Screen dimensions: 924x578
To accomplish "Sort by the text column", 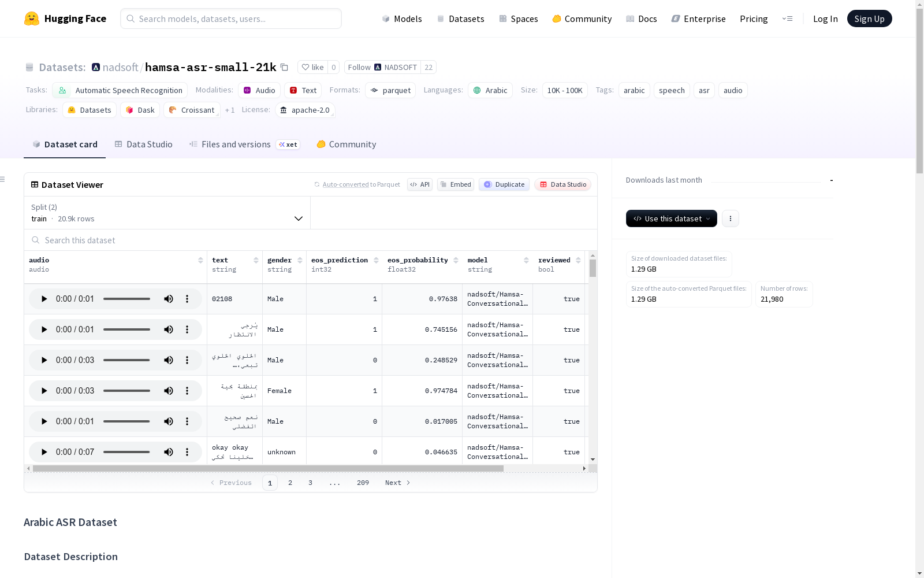I will [x=256, y=260].
